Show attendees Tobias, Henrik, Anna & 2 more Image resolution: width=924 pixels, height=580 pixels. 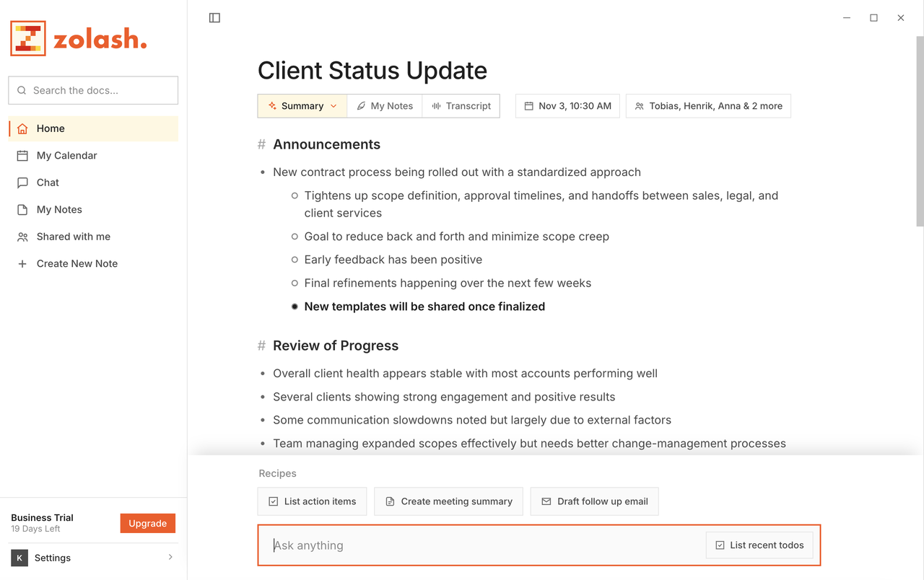tap(708, 106)
